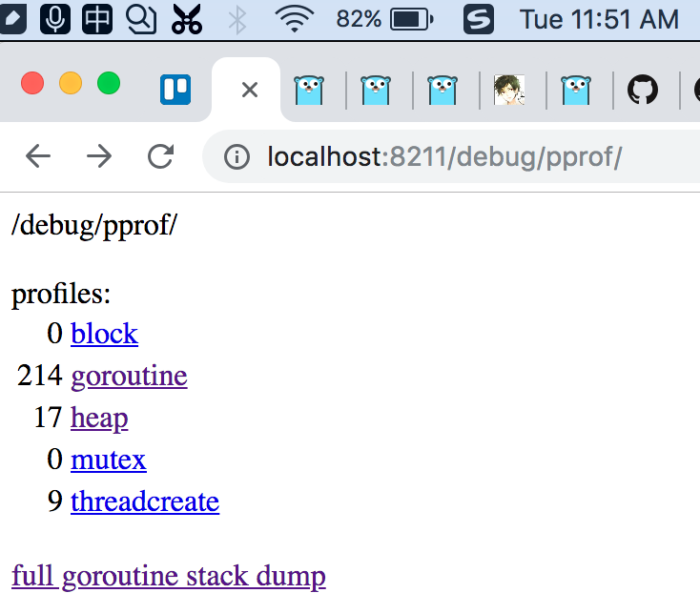
Task: Open the block profile link
Action: pyautogui.click(x=105, y=334)
